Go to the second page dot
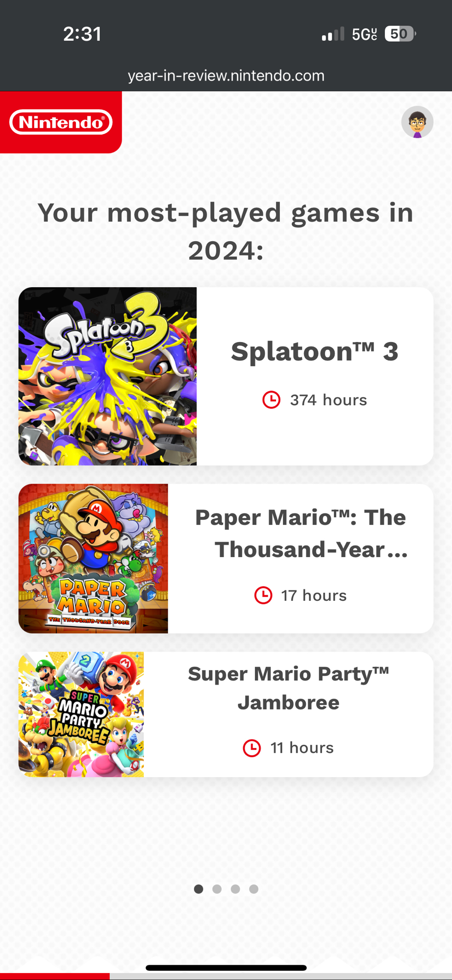 [217, 889]
